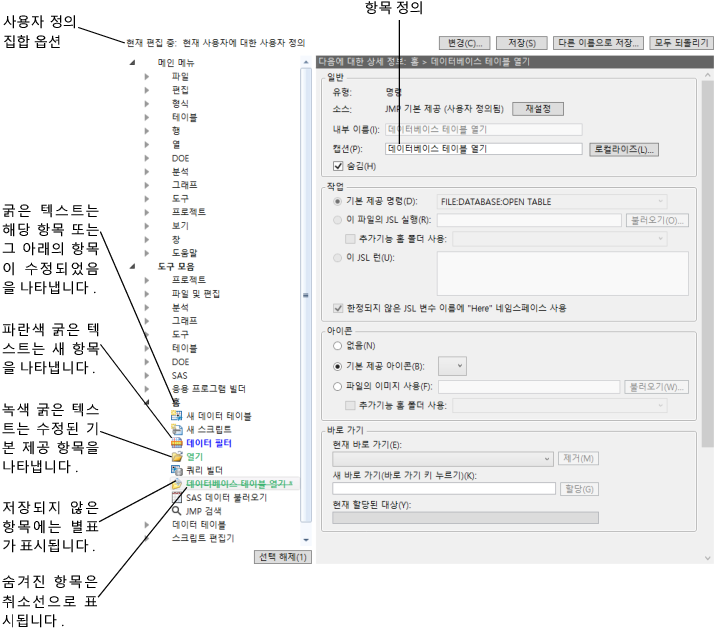Select 파일의 이미지 사용(F) radio button
Image resolution: width=719 pixels, height=628 pixels.
click(337, 386)
